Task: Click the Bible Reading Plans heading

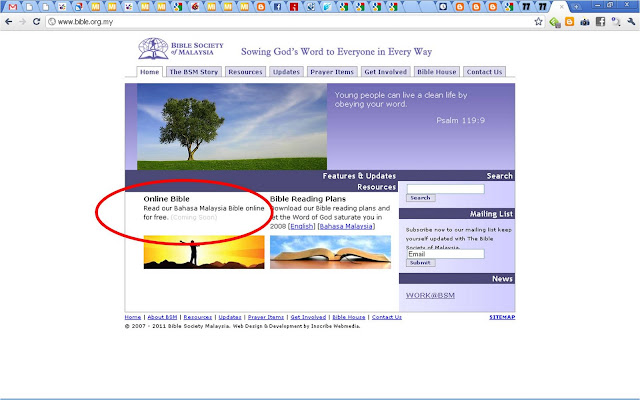Action: click(308, 199)
